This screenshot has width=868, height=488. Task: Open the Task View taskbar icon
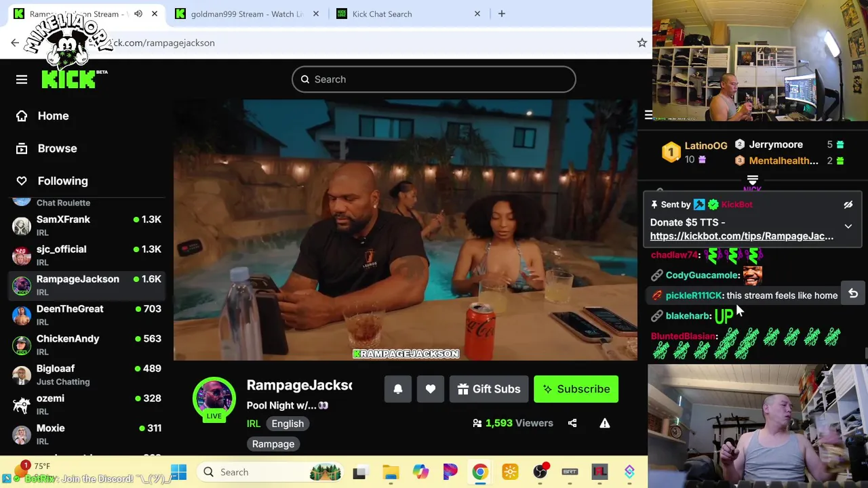[x=359, y=472]
